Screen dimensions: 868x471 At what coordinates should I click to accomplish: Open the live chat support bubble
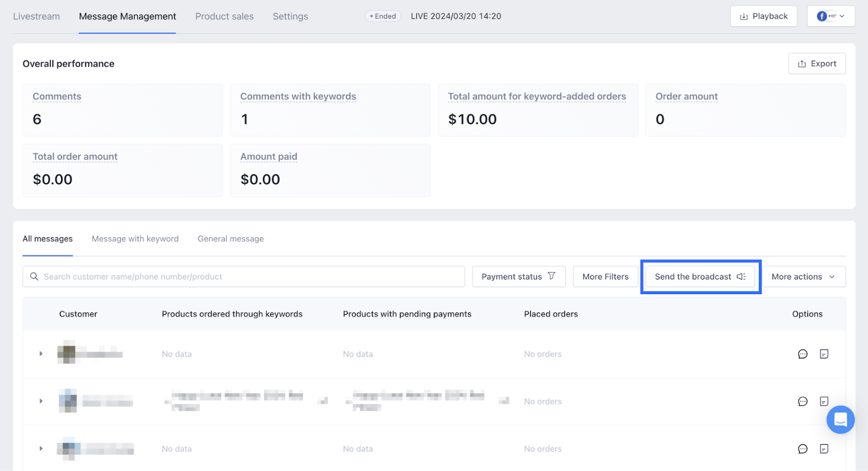click(x=840, y=419)
